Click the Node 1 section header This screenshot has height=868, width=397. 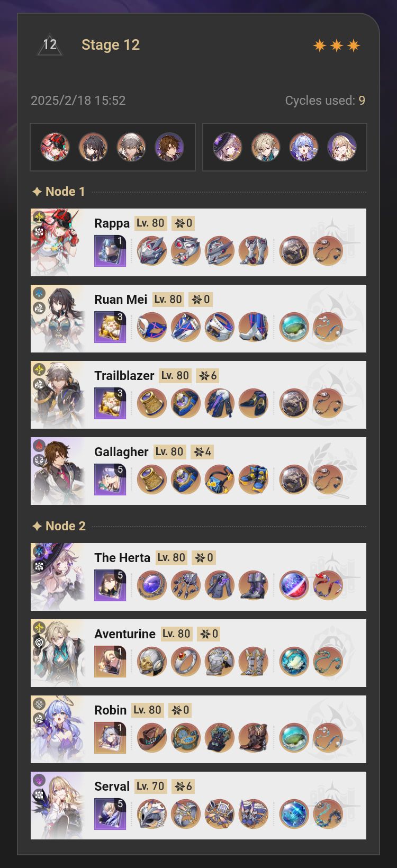[59, 192]
